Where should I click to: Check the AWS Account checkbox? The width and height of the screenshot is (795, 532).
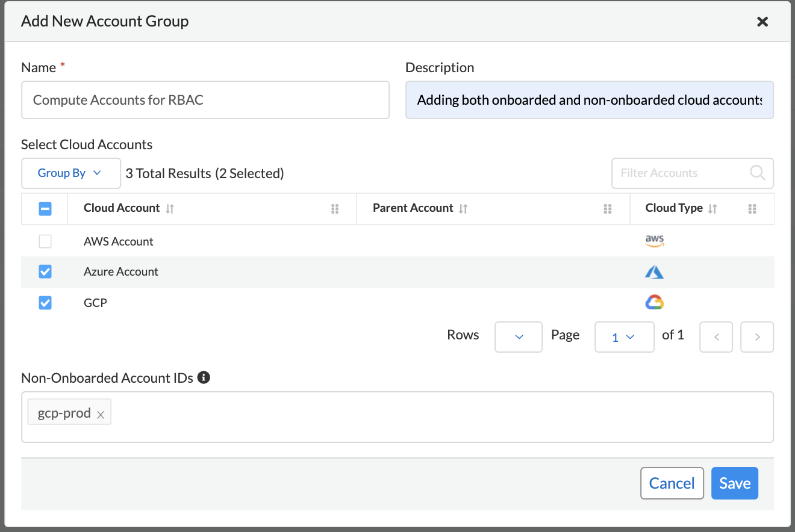[45, 241]
